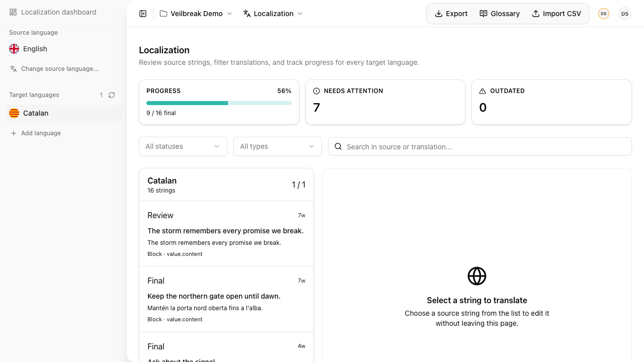The height and width of the screenshot is (362, 644).
Task: Click the Import CSV upload icon
Action: (x=536, y=14)
